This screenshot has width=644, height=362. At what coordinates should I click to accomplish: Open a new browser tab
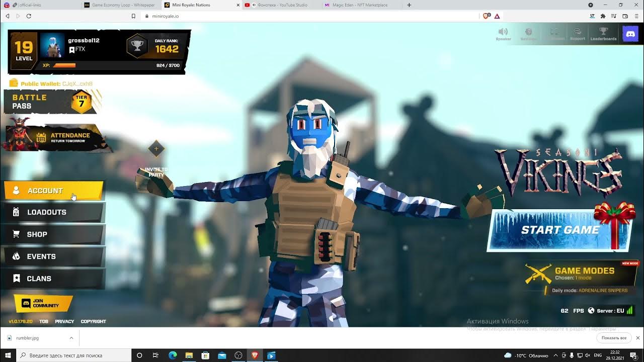(409, 5)
